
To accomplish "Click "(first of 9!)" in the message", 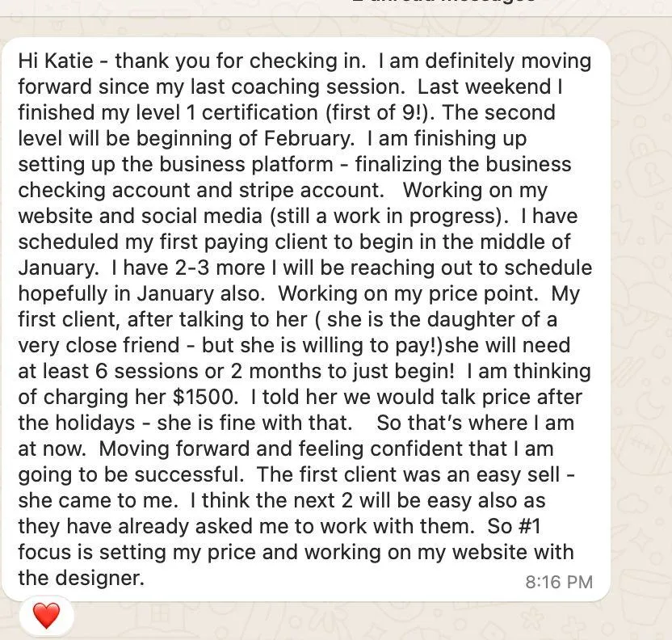I will coord(379,112).
